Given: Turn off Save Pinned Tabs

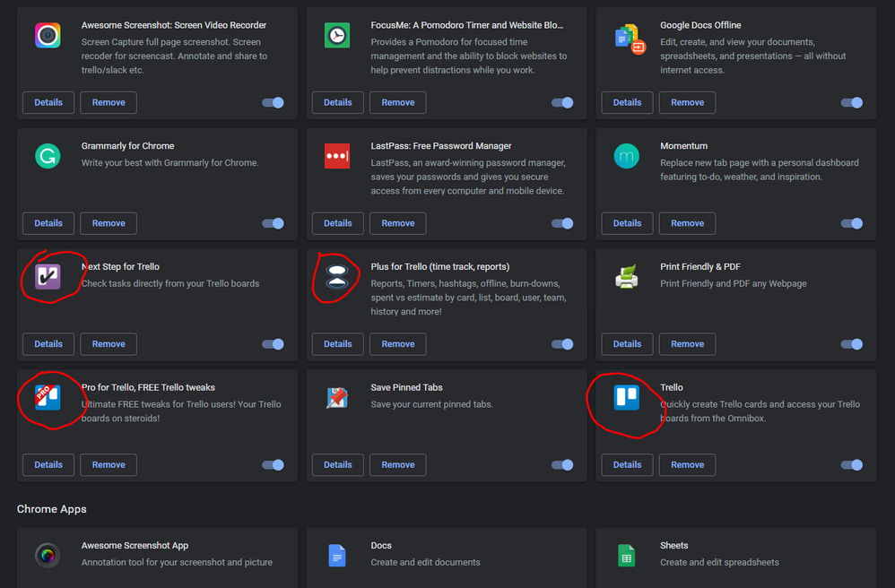Looking at the screenshot, I should click(x=562, y=465).
